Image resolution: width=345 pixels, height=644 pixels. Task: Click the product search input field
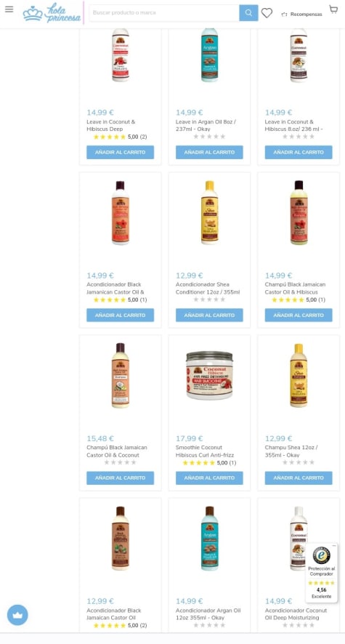point(164,13)
